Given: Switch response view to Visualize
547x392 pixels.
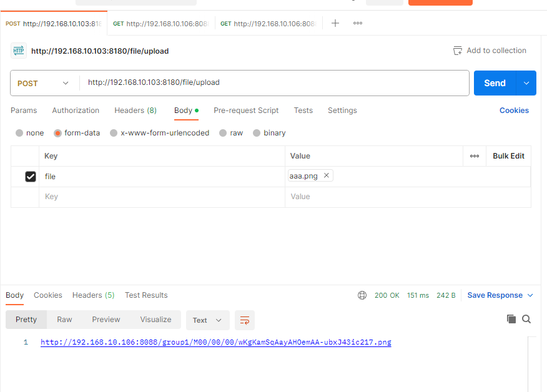Looking at the screenshot, I should 155,320.
